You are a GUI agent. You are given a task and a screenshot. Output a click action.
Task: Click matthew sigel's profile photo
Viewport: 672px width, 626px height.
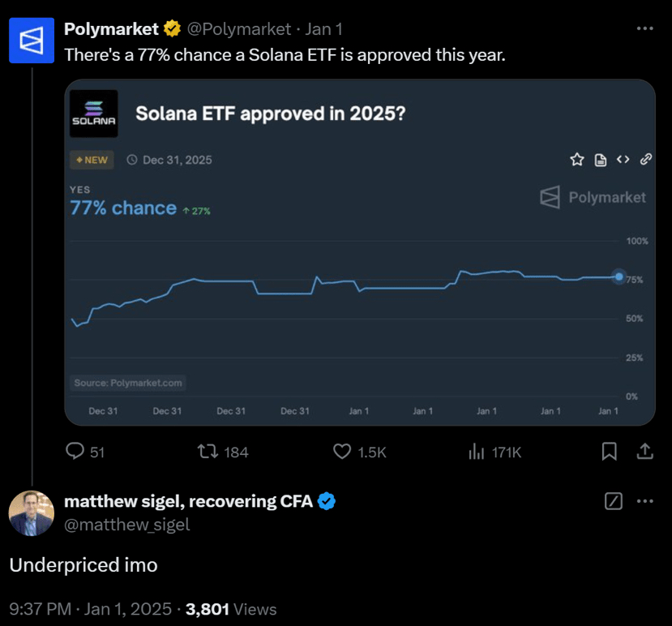click(32, 513)
